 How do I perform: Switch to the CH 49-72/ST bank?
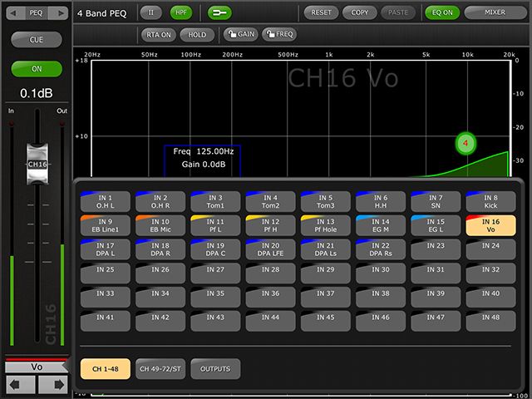(160, 369)
